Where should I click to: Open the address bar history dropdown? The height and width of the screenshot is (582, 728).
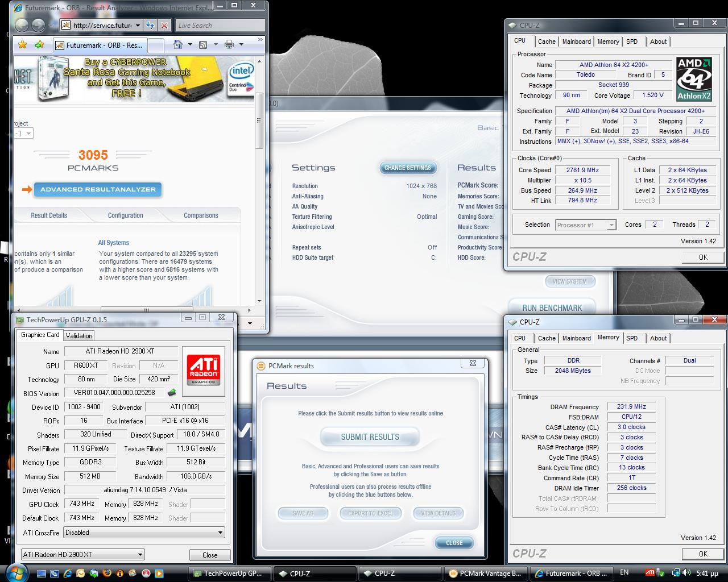coord(138,26)
